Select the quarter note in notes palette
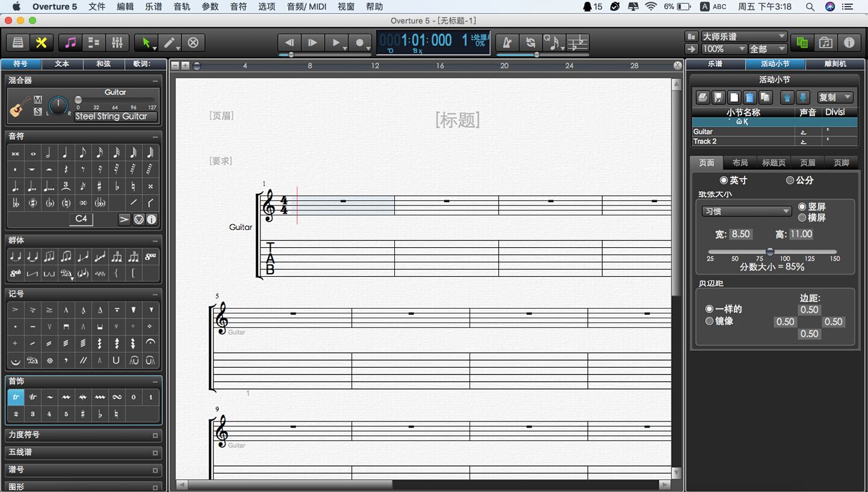The height and width of the screenshot is (492, 868). click(x=65, y=153)
